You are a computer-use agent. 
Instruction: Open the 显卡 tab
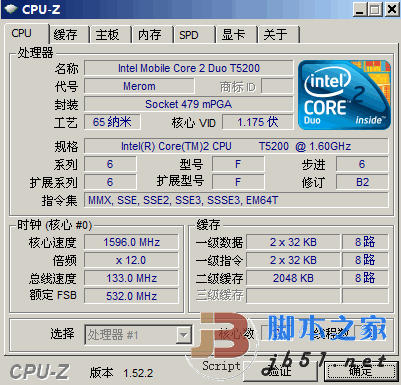point(237,35)
